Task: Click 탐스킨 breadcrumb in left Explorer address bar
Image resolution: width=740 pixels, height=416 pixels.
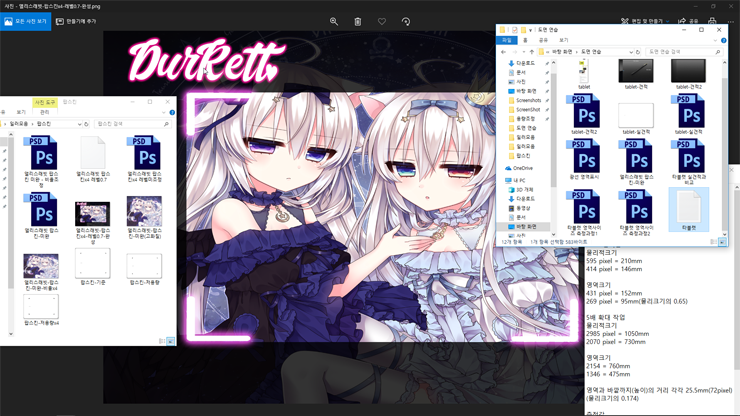Action: 43,124
